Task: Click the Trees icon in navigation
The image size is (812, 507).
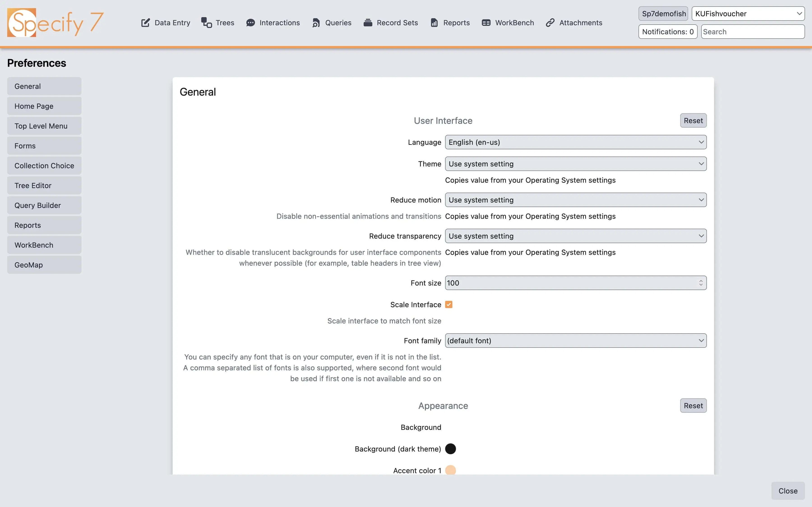Action: pos(206,23)
